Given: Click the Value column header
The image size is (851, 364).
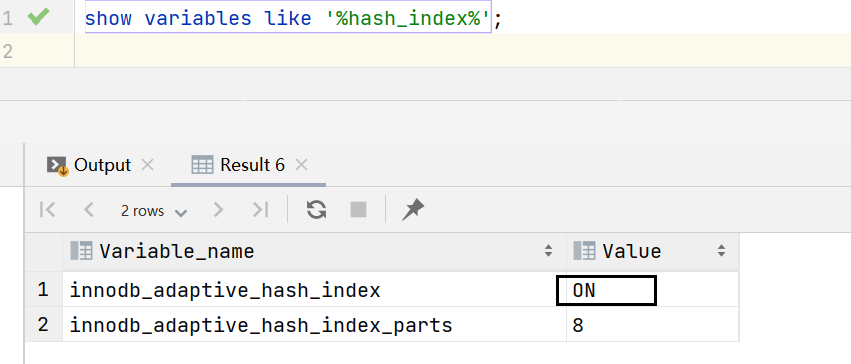Looking at the screenshot, I should 652,251.
